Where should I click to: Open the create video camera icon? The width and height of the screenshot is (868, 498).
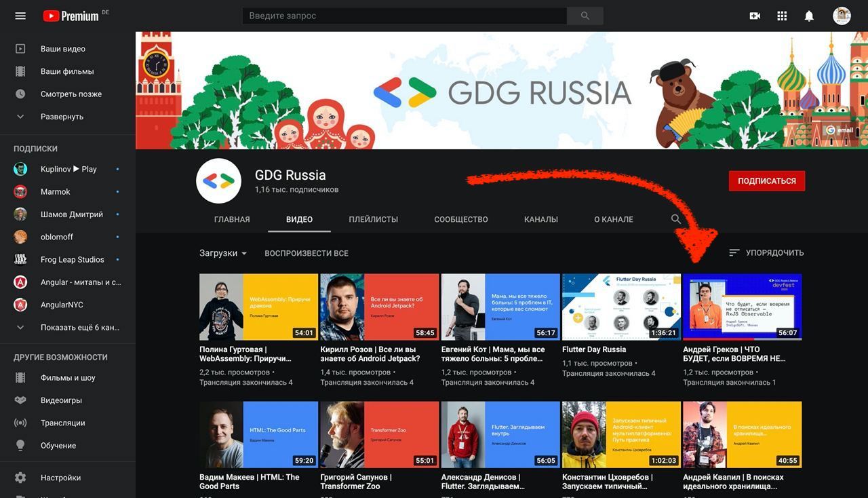pyautogui.click(x=755, y=16)
